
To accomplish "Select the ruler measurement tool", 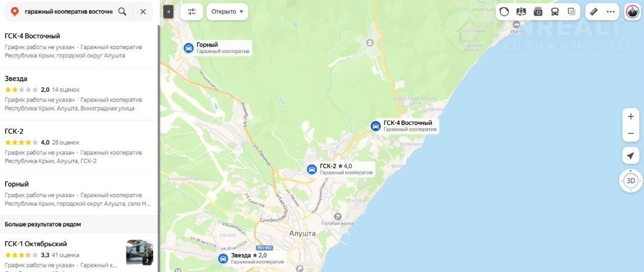I will (594, 12).
